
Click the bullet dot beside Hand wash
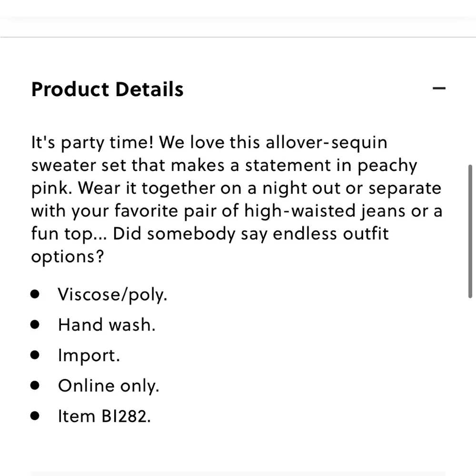pyautogui.click(x=35, y=325)
